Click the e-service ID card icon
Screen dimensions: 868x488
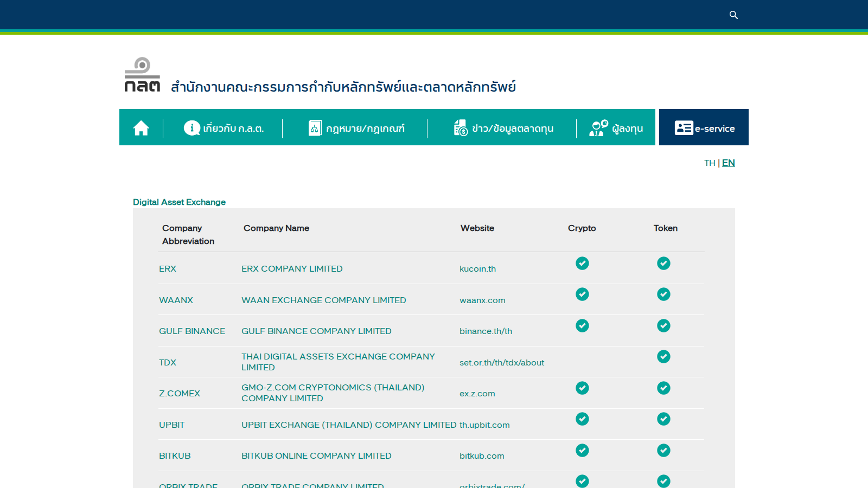click(x=684, y=128)
